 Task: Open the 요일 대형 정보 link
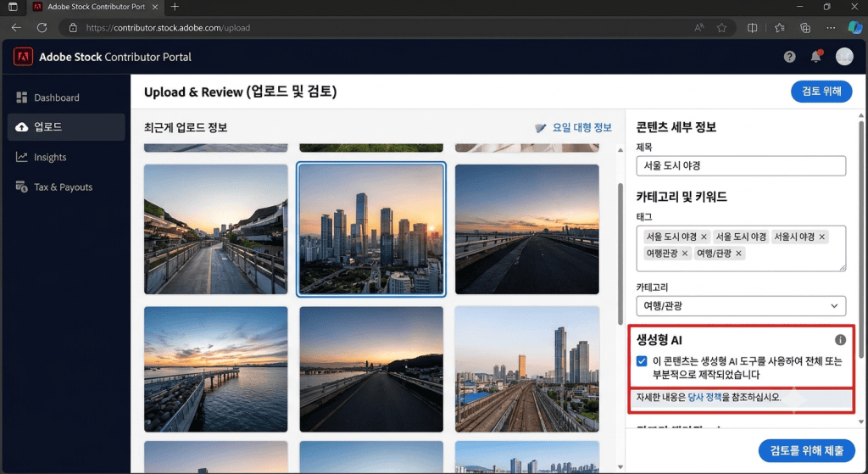(x=581, y=127)
